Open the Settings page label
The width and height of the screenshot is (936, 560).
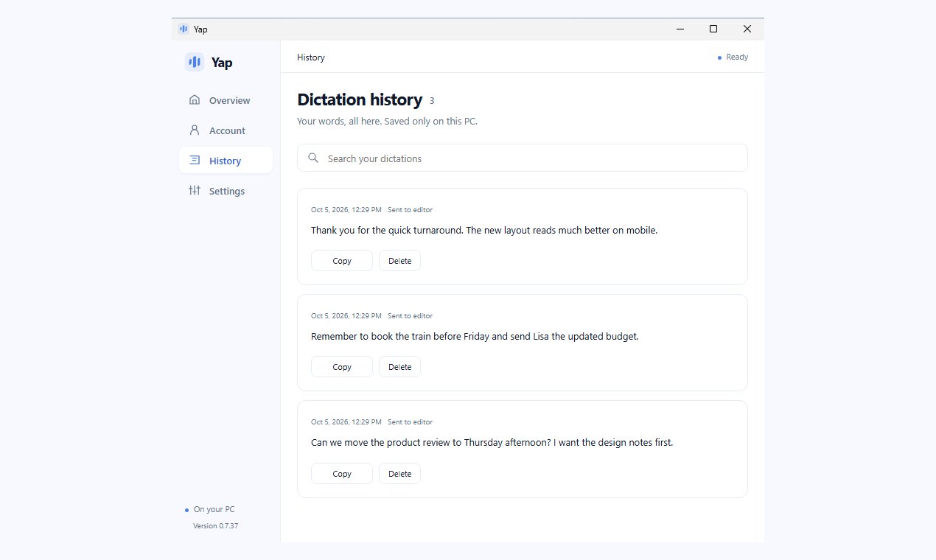[x=226, y=191]
